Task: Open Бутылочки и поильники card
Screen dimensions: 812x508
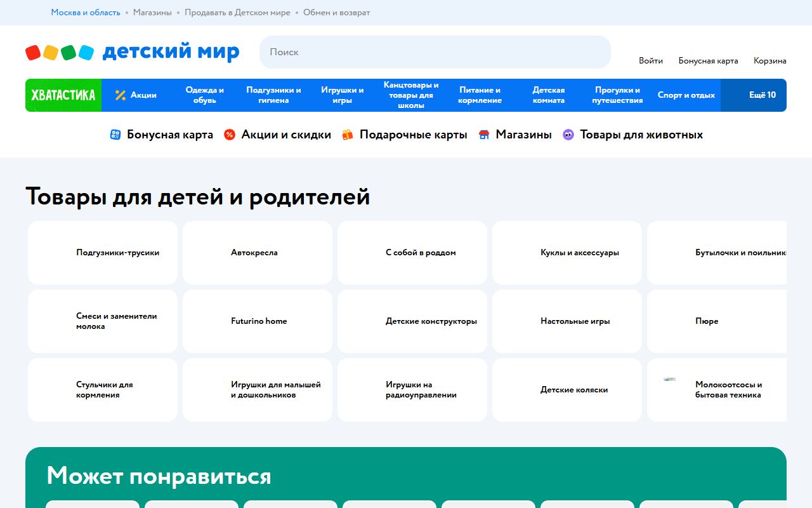Action: pos(717,253)
